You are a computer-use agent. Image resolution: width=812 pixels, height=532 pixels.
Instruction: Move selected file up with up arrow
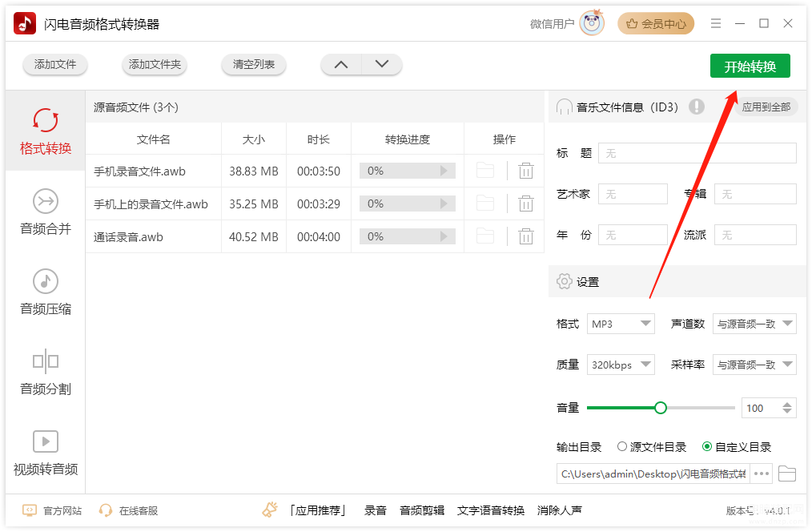click(341, 64)
